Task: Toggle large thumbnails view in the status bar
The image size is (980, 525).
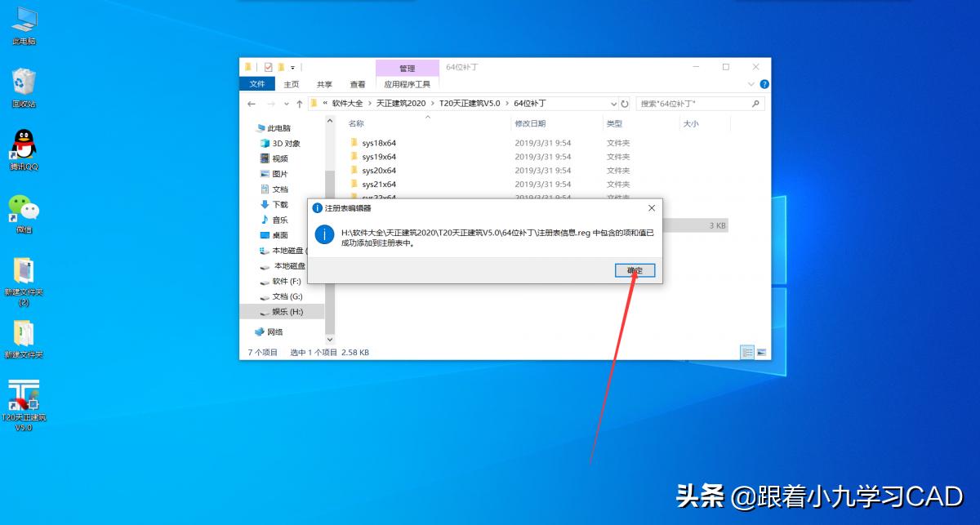Action: [760, 352]
